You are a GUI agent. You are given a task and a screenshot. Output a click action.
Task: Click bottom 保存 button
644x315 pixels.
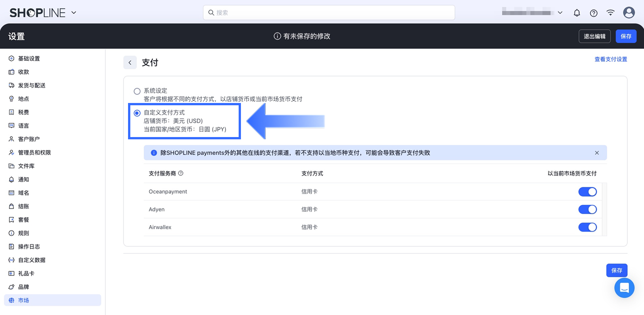[x=617, y=270]
